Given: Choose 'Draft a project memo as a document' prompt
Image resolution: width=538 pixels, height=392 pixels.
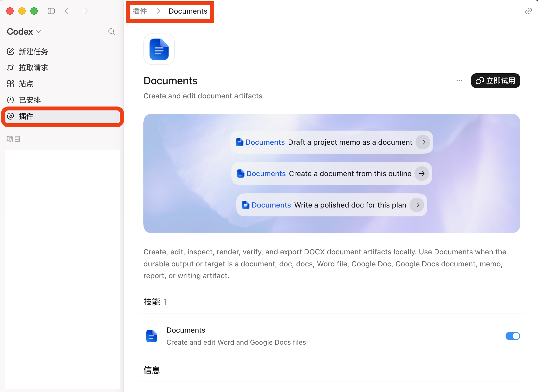Looking at the screenshot, I should tap(332, 142).
